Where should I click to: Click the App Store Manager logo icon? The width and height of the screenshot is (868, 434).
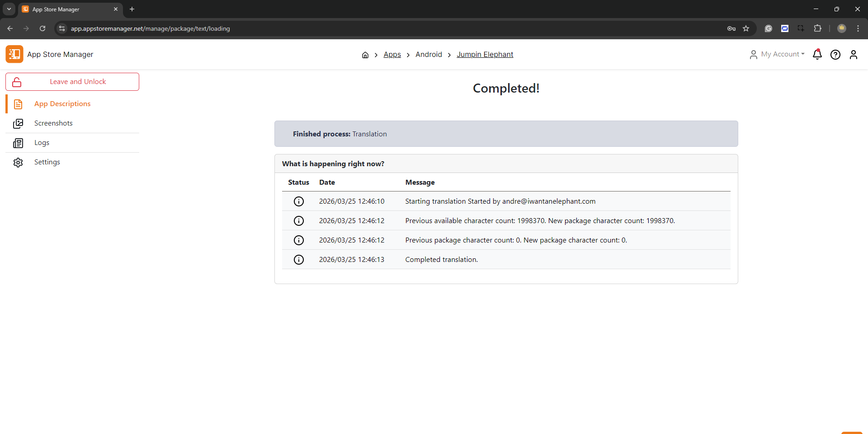click(x=14, y=54)
